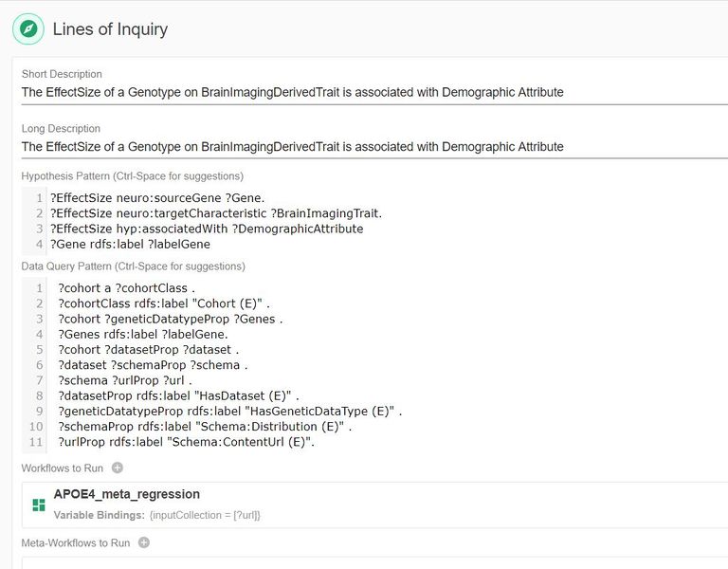Click query line with "HasDataset (E)" label
728x569 pixels.
[178, 395]
